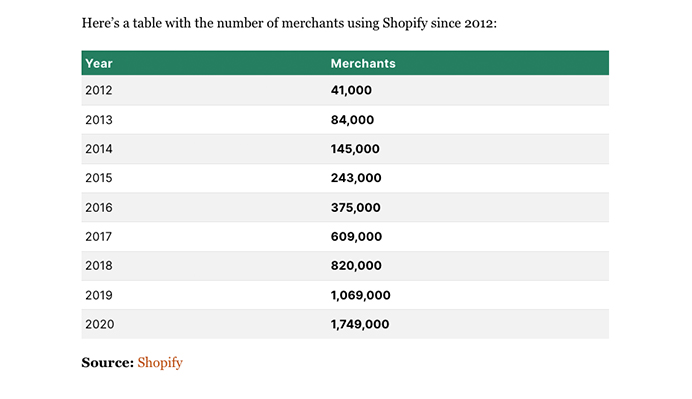Click the 820,000 merchants value

[x=356, y=266]
